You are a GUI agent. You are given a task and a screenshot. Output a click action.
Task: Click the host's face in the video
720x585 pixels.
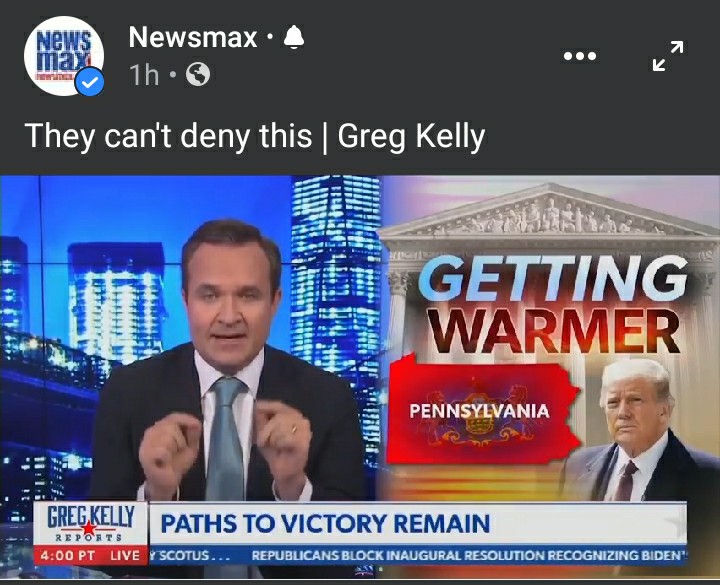(x=232, y=292)
